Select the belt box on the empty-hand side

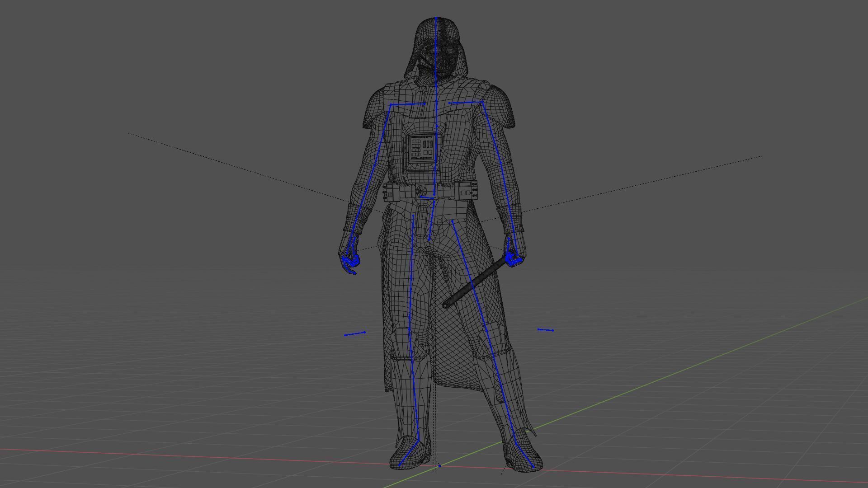pyautogui.click(x=391, y=192)
